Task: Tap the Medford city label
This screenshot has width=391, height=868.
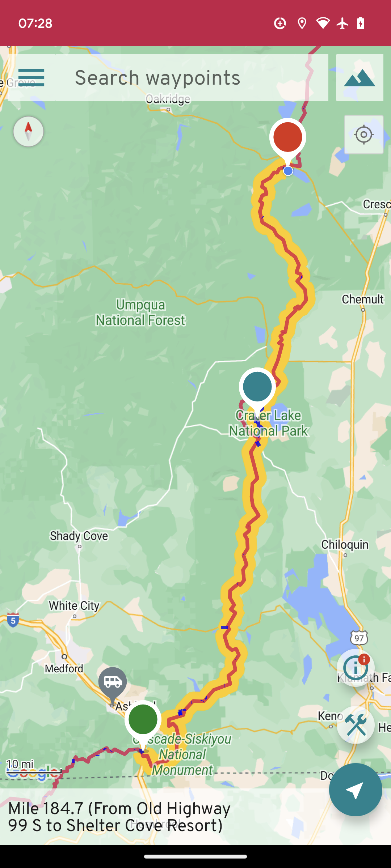Action: [x=64, y=668]
